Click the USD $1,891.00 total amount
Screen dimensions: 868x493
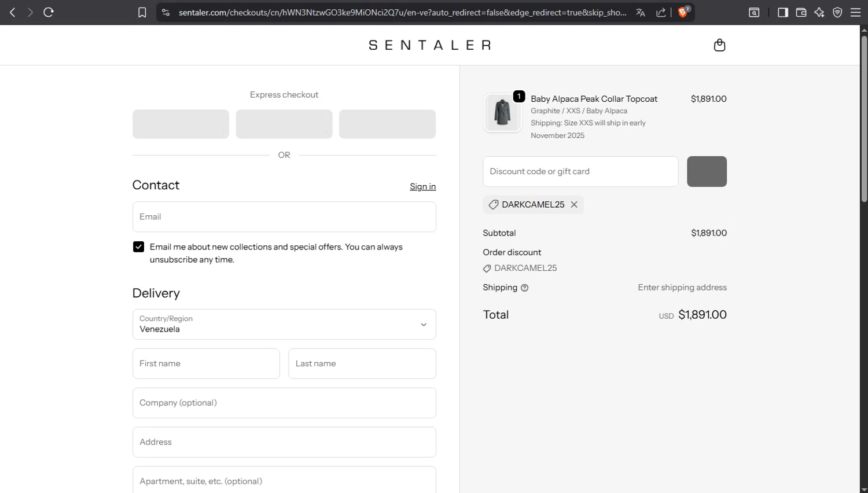click(x=693, y=315)
